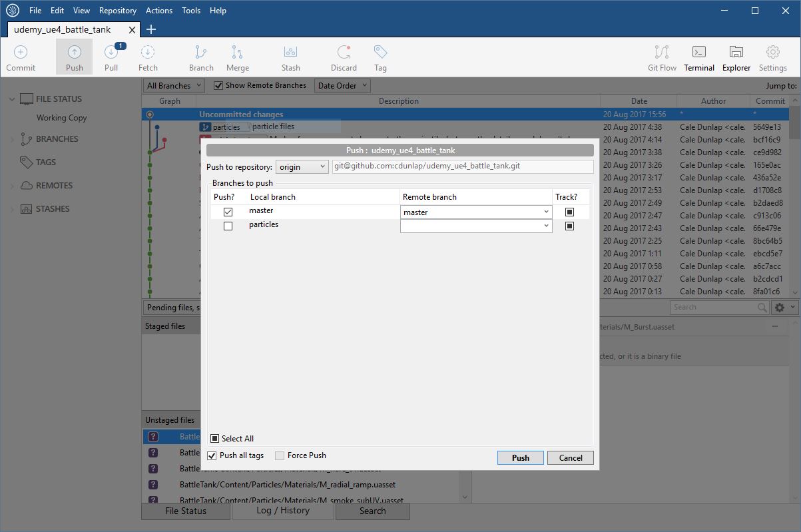Open the View menu
Viewport: 801px width, 532px height.
point(81,11)
